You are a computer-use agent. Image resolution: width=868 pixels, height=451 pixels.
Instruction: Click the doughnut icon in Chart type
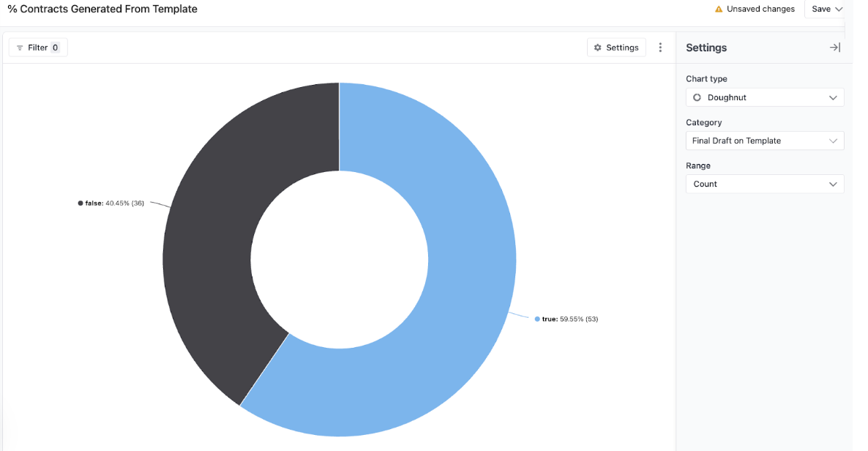pyautogui.click(x=697, y=97)
